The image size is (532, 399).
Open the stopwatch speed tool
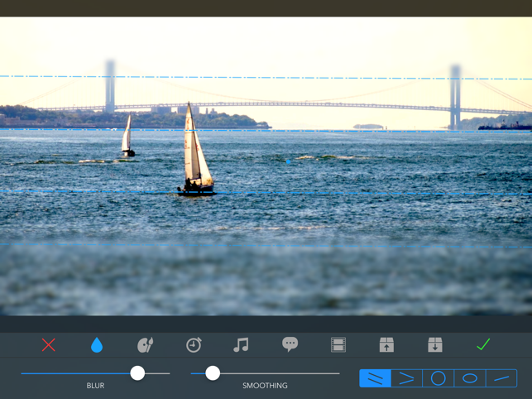(x=194, y=344)
